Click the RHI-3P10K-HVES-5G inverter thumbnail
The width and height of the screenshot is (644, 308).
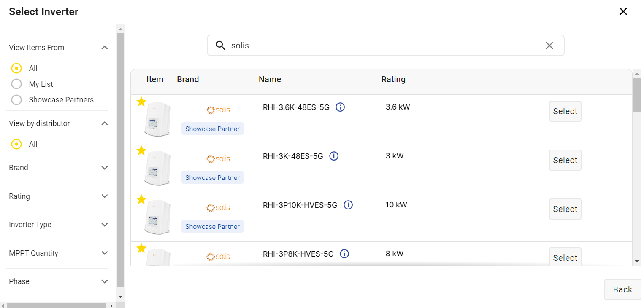[158, 218]
